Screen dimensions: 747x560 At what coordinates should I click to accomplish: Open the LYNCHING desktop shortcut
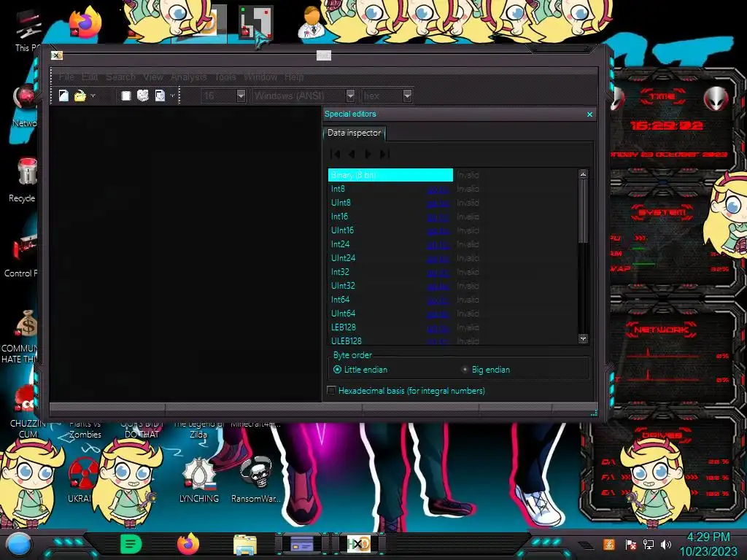click(199, 480)
